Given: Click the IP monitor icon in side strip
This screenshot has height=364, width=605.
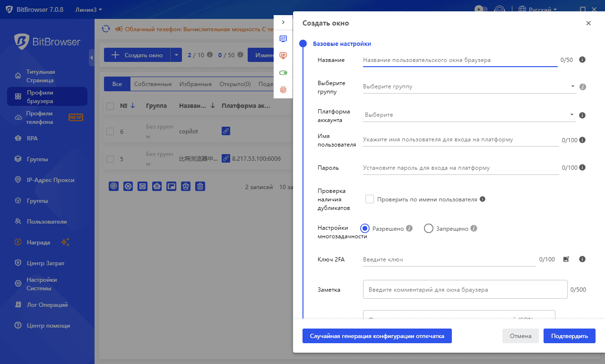Looking at the screenshot, I should (x=283, y=56).
